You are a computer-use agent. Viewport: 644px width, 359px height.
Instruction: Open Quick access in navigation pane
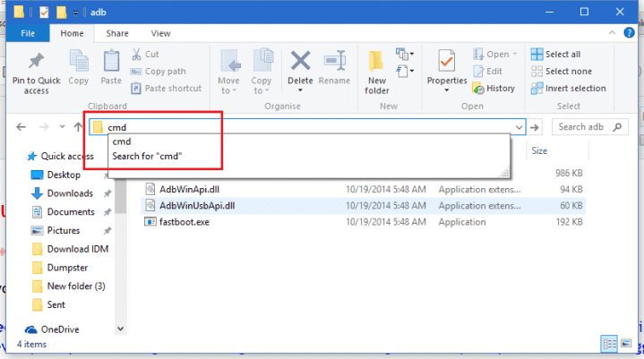pyautogui.click(x=59, y=157)
